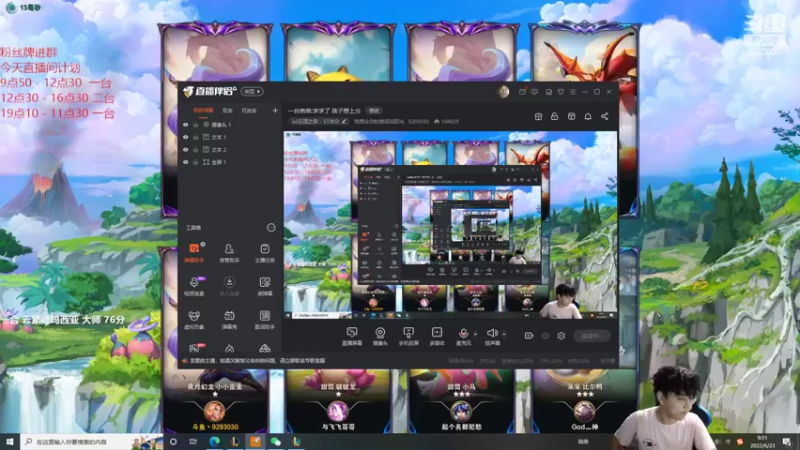Click the chat bubble icon in title bar
This screenshot has height=450, width=800.
[535, 92]
